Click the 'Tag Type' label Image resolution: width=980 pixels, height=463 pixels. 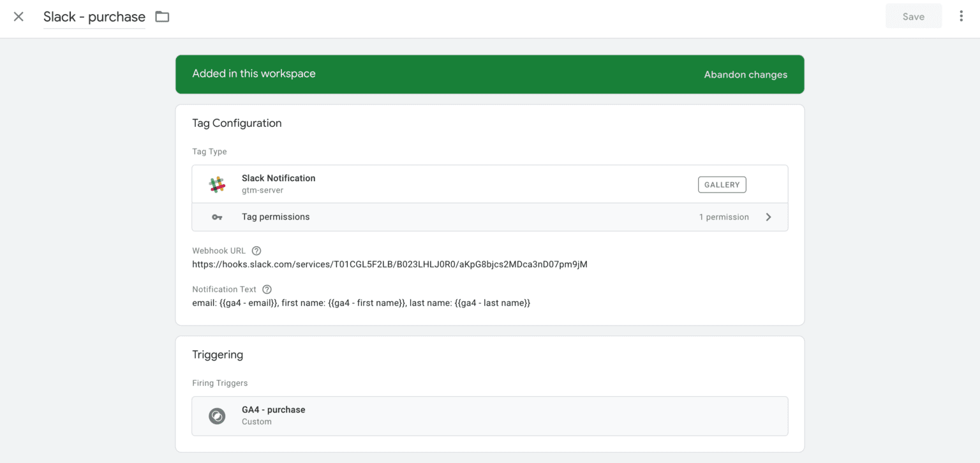(x=209, y=152)
